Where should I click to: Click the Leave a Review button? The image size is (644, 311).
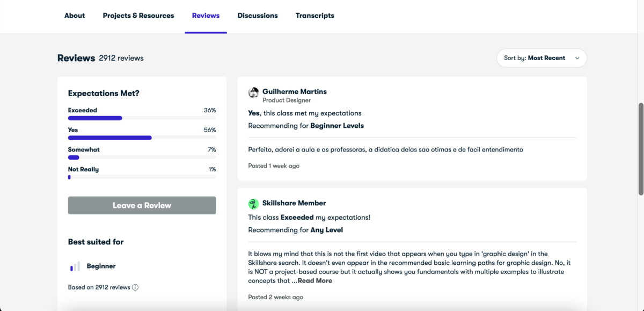coord(142,205)
